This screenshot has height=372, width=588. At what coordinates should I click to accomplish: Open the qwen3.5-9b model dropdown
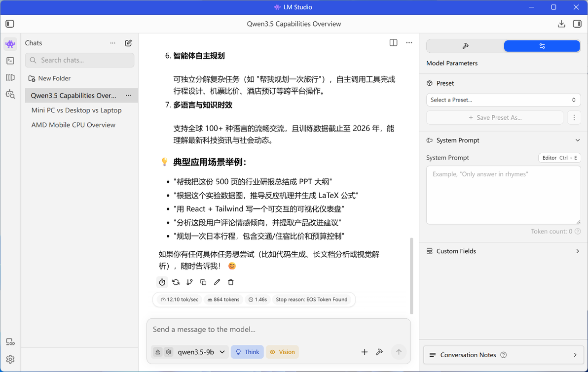click(x=201, y=352)
